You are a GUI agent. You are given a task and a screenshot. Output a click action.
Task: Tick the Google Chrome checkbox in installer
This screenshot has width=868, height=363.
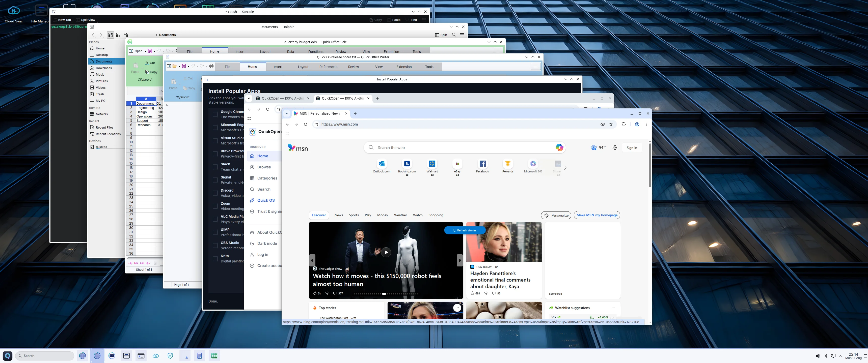tap(215, 114)
